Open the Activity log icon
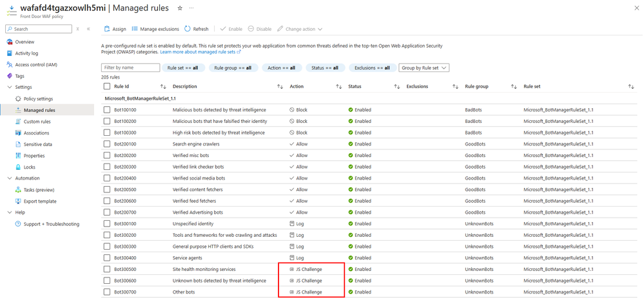Viewport: 644px width, 298px height. click(x=10, y=53)
